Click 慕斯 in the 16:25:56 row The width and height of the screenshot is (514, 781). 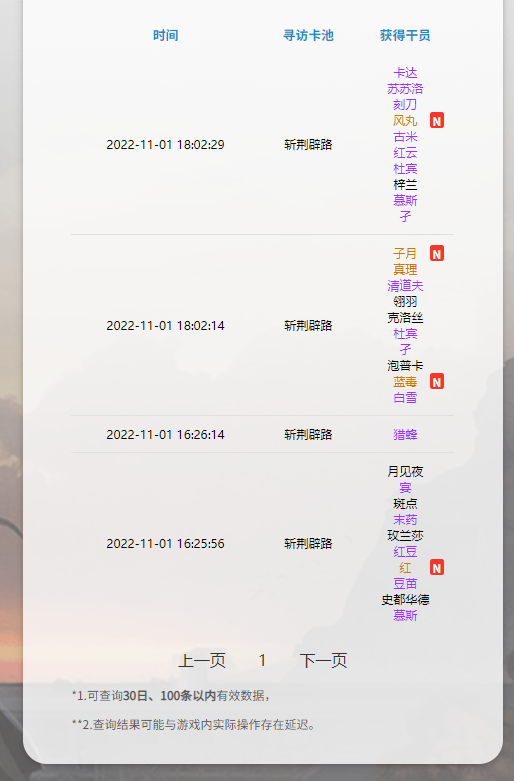click(405, 615)
